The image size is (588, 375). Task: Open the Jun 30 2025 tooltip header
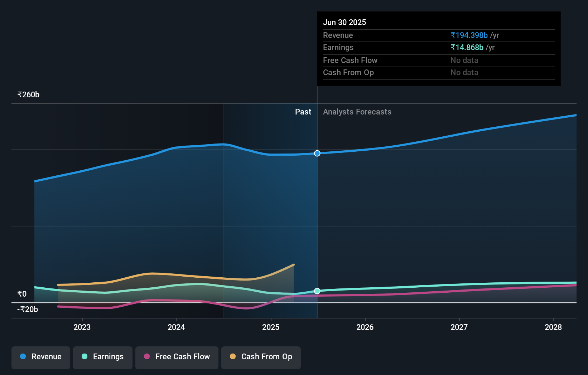tap(345, 22)
